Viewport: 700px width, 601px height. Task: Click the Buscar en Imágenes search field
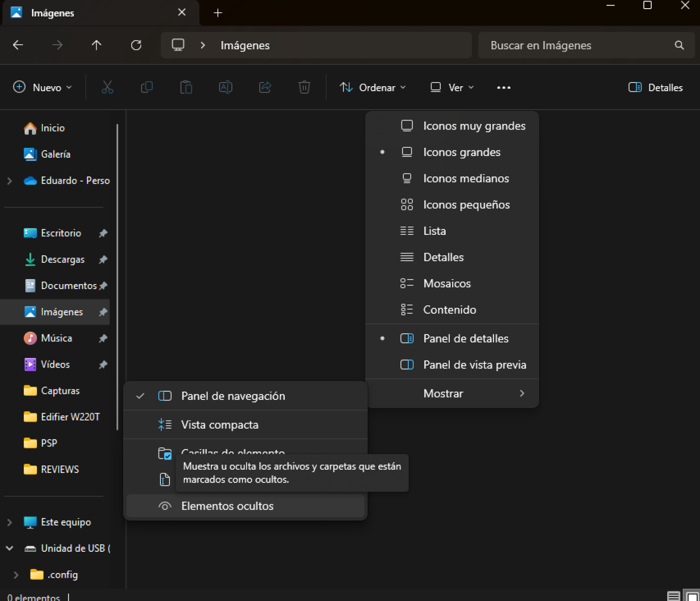click(579, 45)
